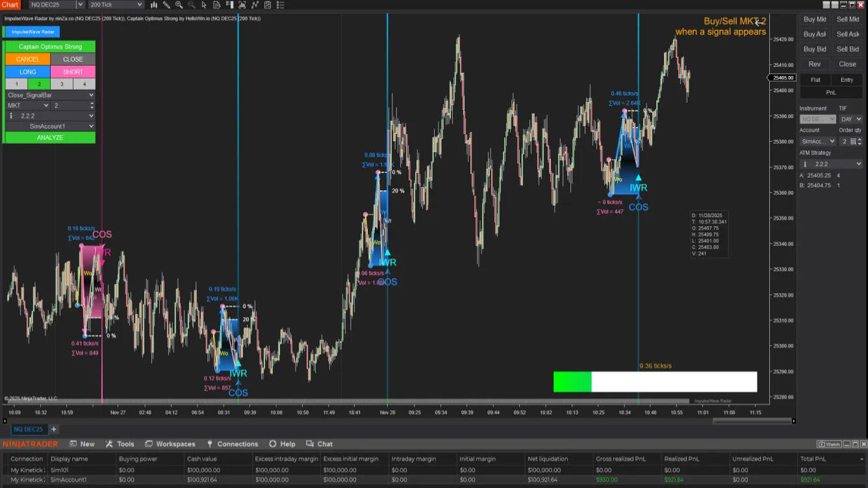Open the bar style chart icon
Screen dimensions: 868x488
[154, 5]
